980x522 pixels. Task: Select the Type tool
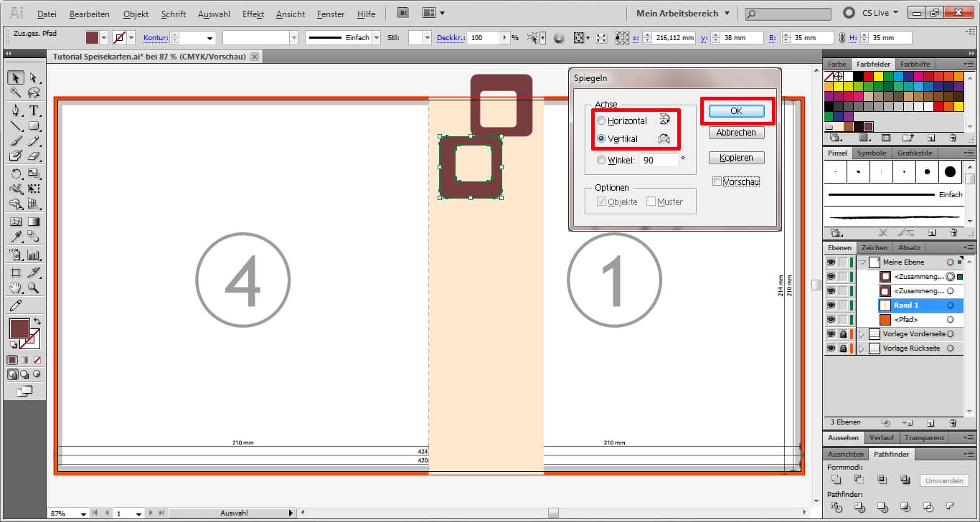34,110
